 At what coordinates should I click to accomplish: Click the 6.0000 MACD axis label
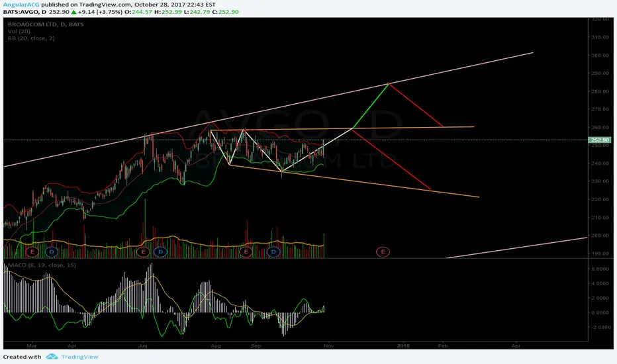point(600,269)
